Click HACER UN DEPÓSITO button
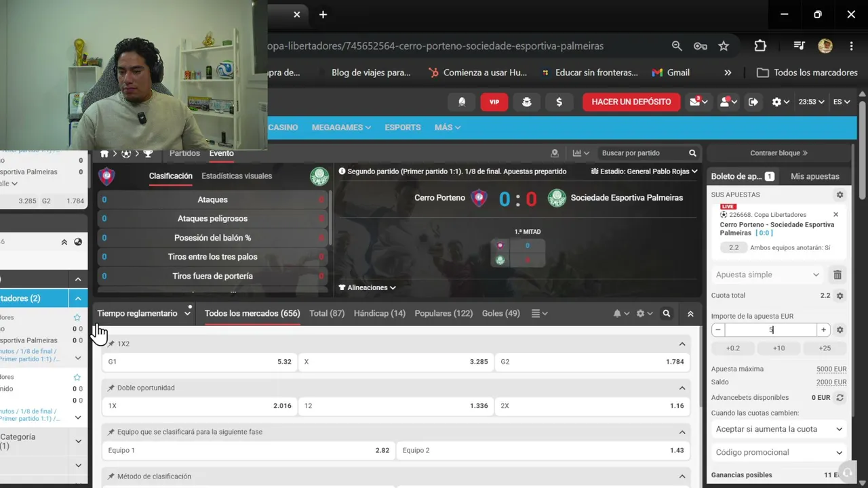Screen dimensions: 868x488 pos(631,102)
